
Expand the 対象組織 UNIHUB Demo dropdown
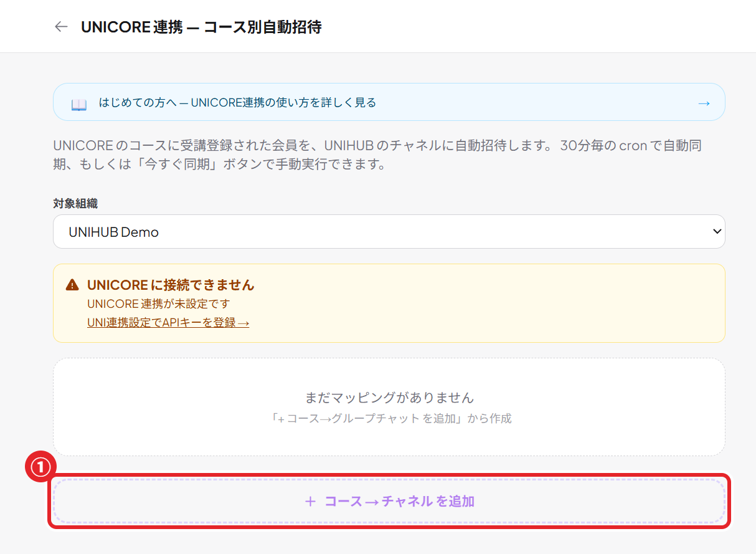(389, 232)
